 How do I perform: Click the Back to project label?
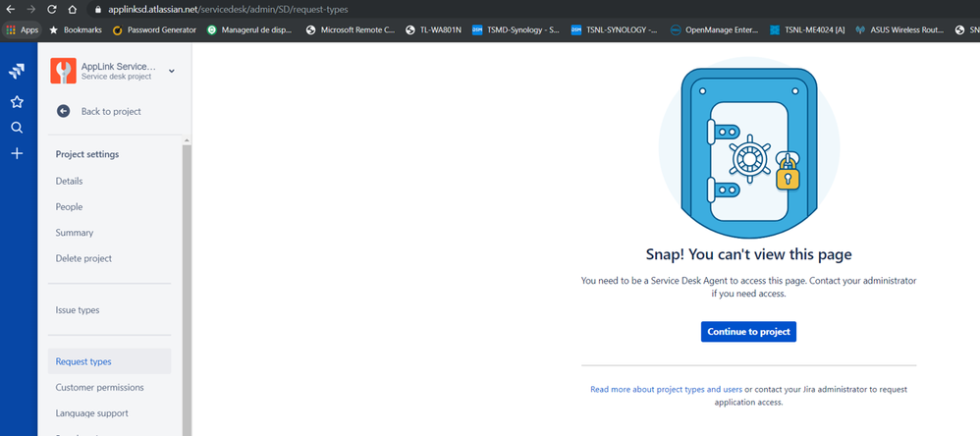pyautogui.click(x=111, y=111)
